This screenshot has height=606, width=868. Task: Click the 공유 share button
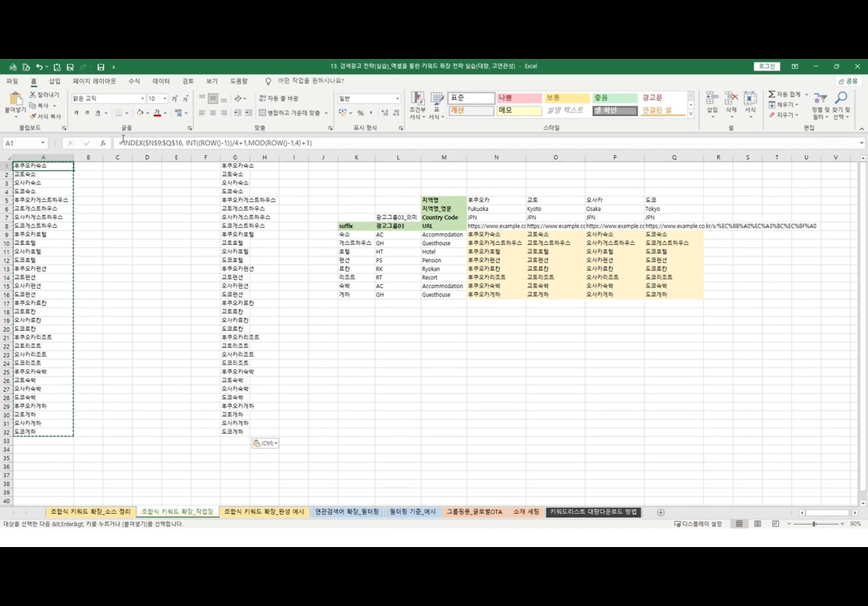(x=848, y=81)
